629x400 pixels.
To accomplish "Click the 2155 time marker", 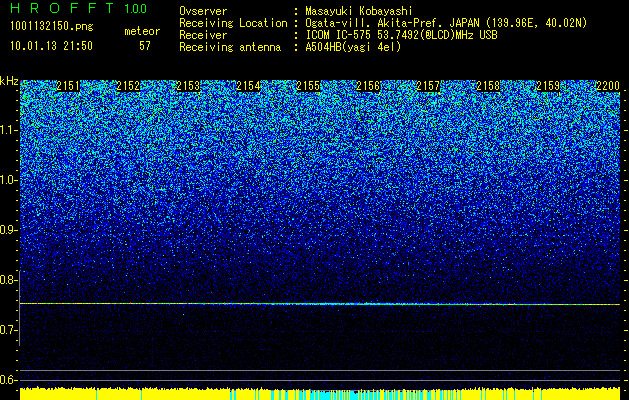I will click(x=308, y=86).
